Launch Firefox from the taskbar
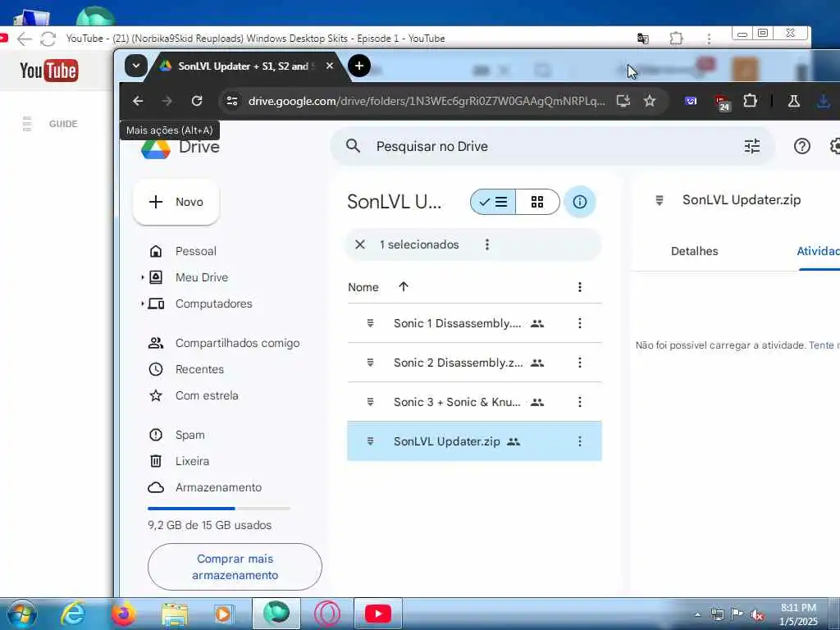840x630 pixels. 123,614
